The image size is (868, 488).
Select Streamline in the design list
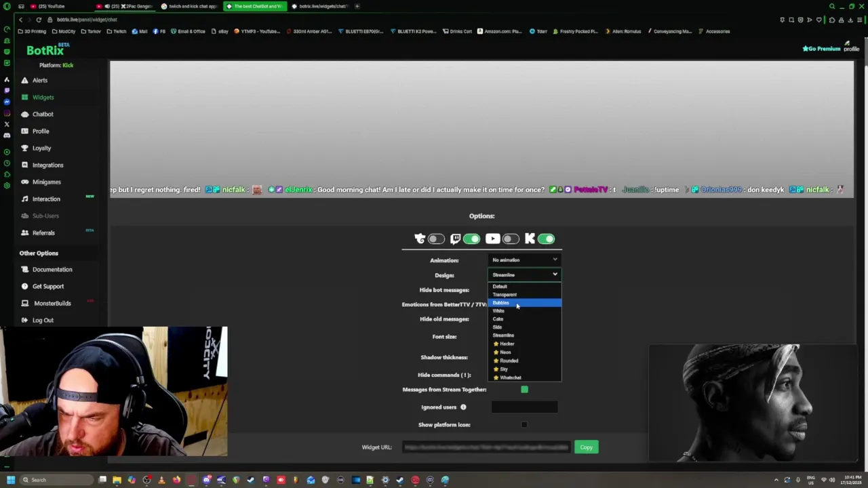[524, 335]
